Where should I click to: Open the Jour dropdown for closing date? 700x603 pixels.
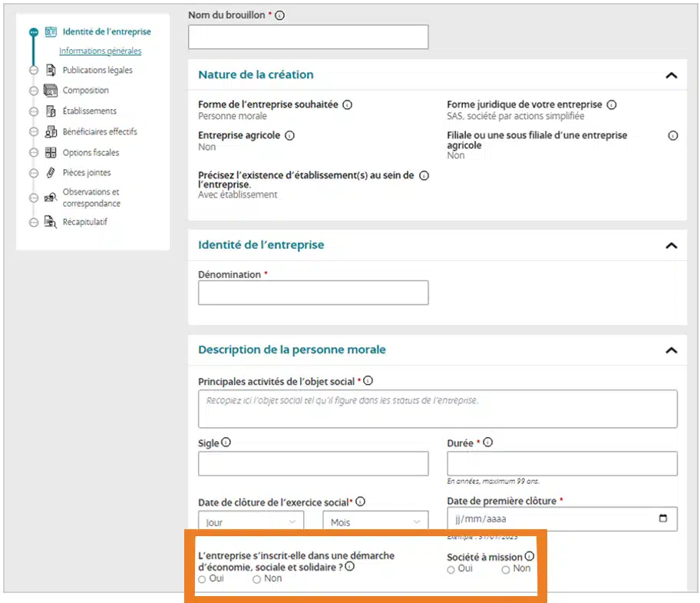click(x=250, y=522)
